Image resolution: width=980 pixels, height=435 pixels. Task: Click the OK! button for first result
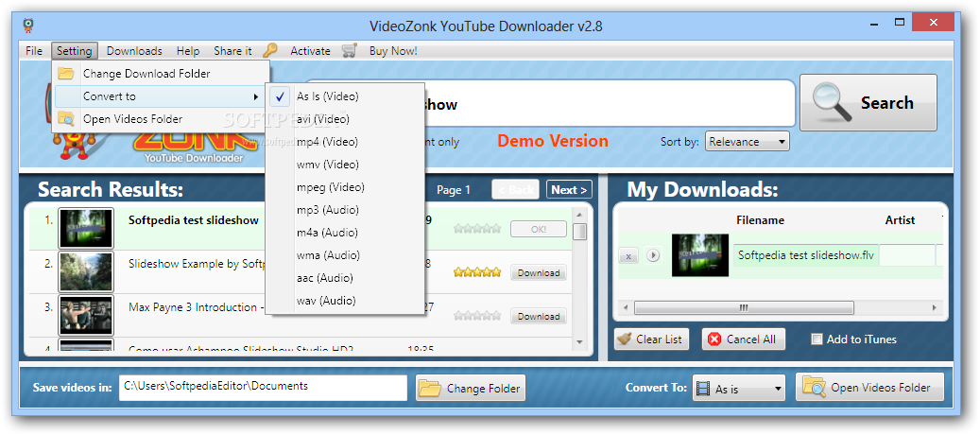(539, 229)
